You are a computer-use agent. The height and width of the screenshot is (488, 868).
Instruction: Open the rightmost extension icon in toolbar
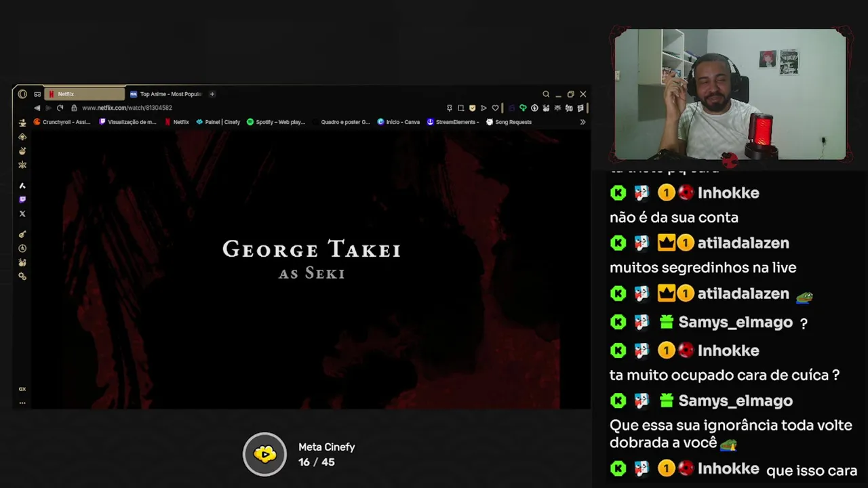(580, 108)
